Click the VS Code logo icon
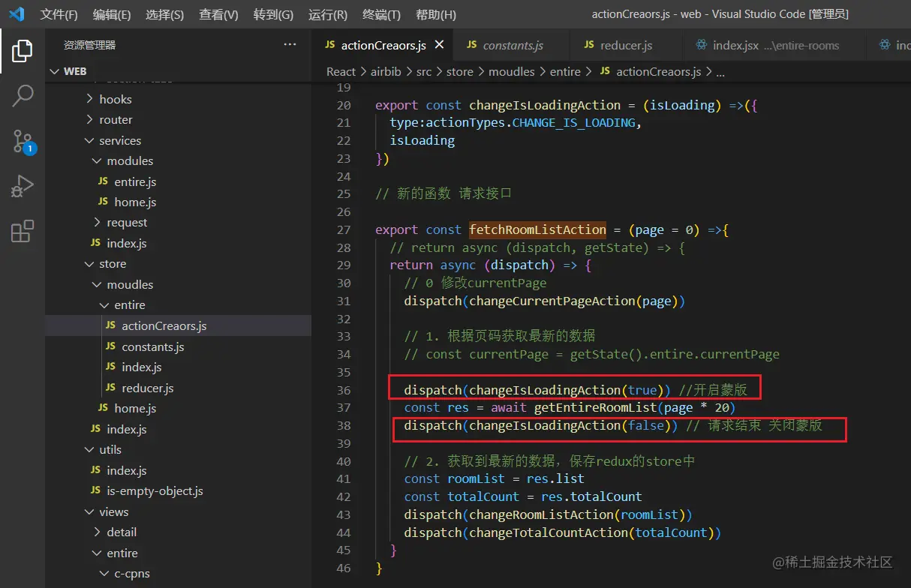 point(16,14)
